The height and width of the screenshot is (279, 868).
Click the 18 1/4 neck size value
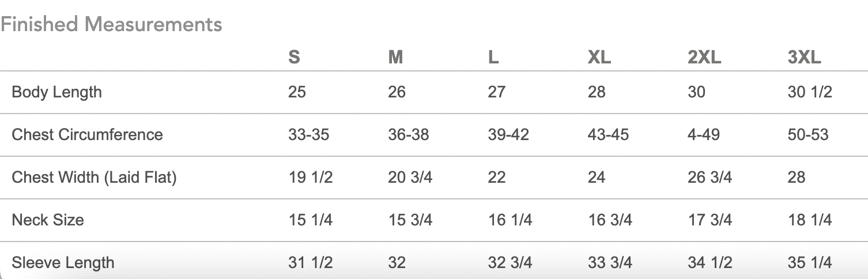810,220
